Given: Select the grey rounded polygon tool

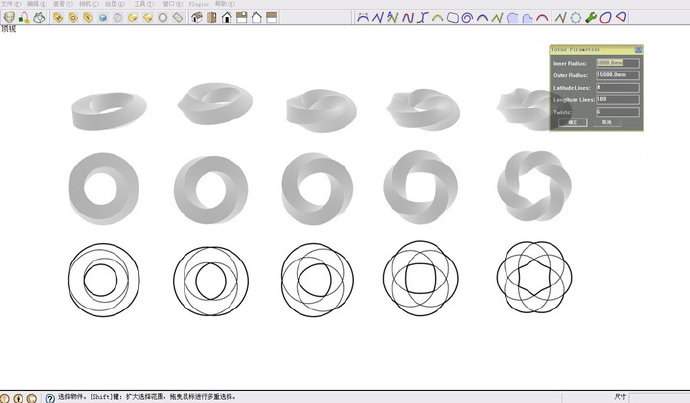Looking at the screenshot, I should tap(452, 18).
